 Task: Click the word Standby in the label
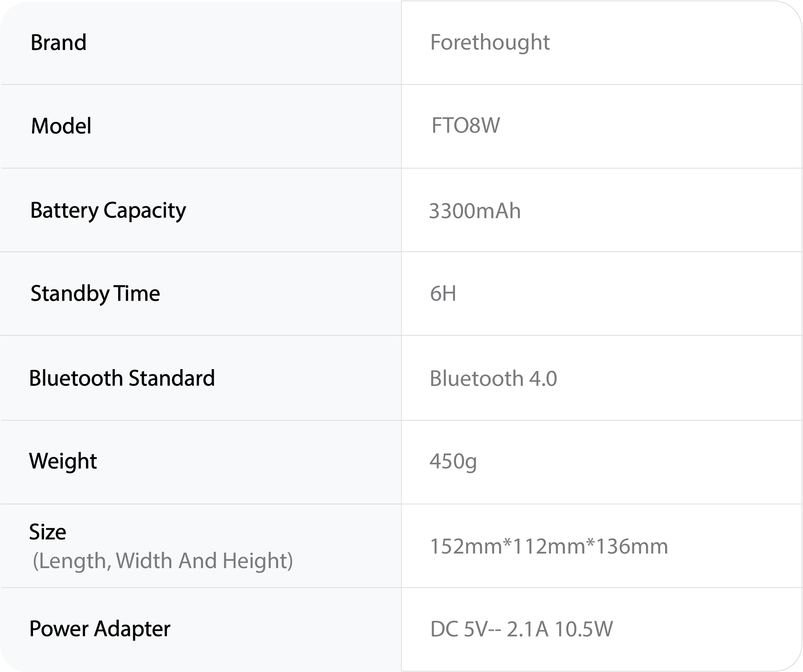coord(70,294)
